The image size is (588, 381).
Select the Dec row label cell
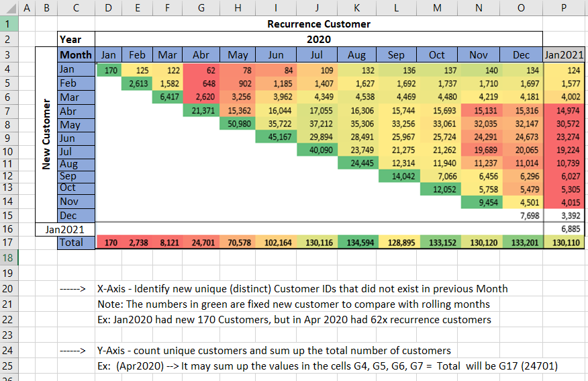[76, 216]
